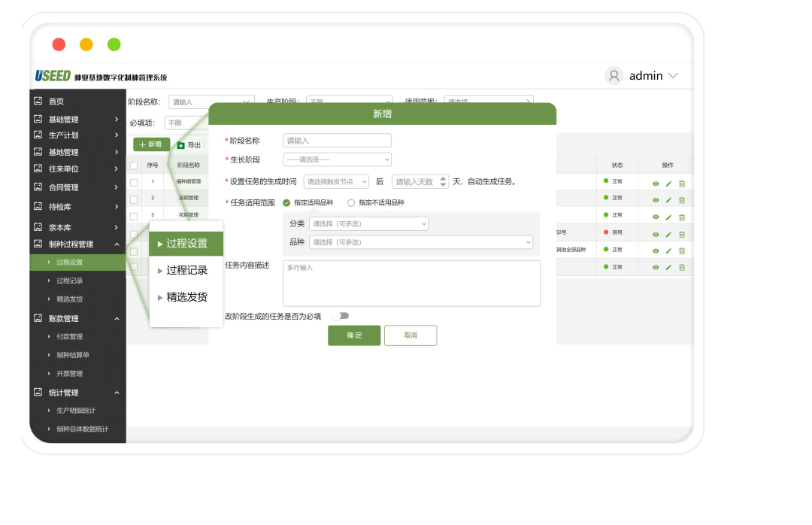Image resolution: width=812 pixels, height=525 pixels.
Task: Click the 确定 confirm button
Action: point(354,335)
